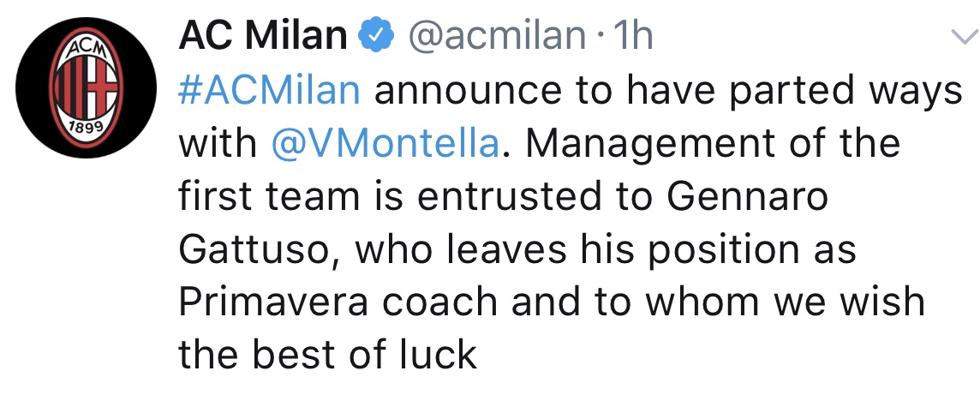The height and width of the screenshot is (395, 980).
Task: Click the name 'Gennaro' in the tweet
Action: (746, 197)
